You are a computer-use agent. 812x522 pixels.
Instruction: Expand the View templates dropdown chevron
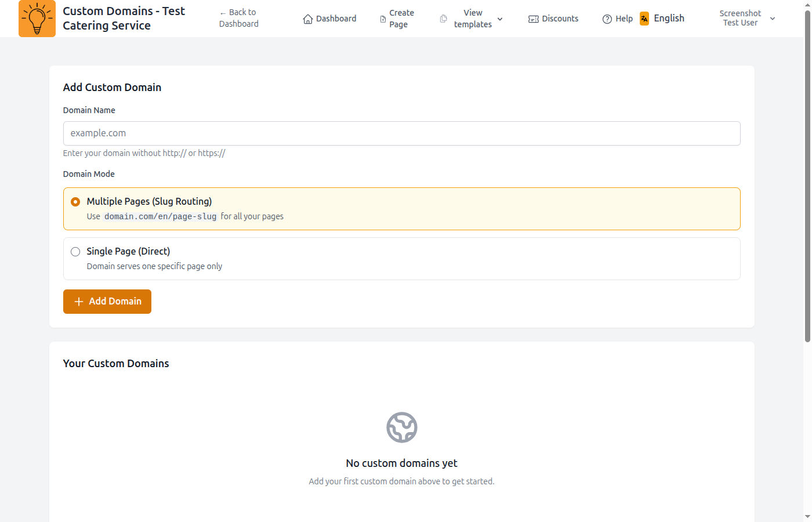[500, 19]
